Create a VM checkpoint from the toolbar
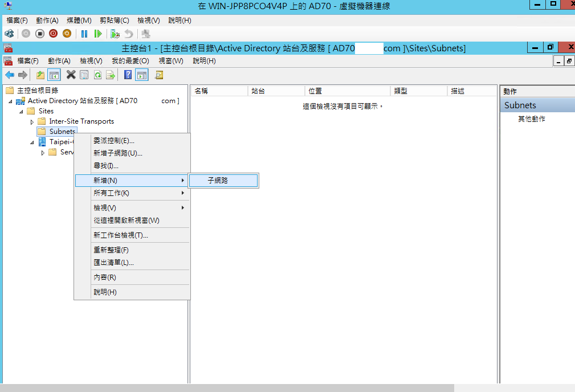 [x=115, y=34]
